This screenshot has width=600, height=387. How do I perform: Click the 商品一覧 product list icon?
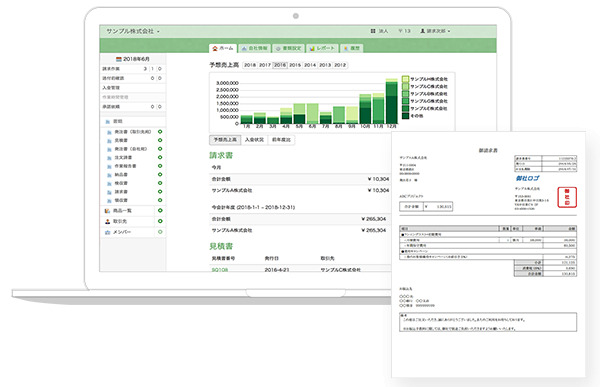click(107, 211)
